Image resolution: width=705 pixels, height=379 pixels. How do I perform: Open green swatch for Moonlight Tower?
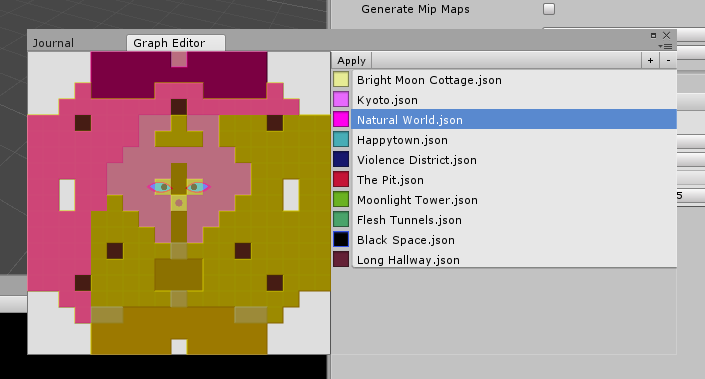point(341,199)
